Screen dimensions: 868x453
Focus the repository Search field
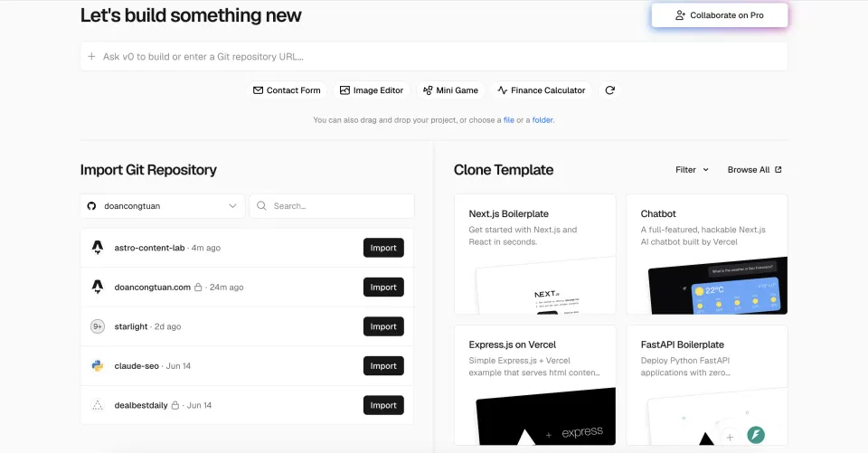332,206
